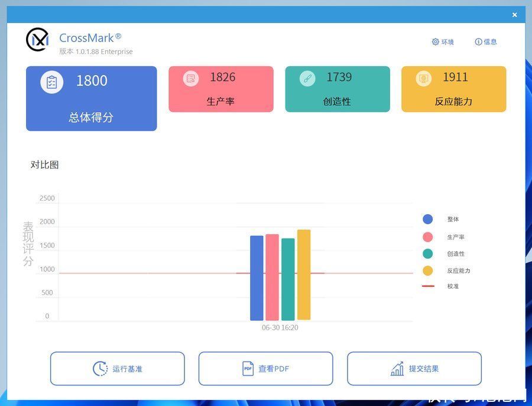Click the 2500 axis value

pyautogui.click(x=47, y=198)
